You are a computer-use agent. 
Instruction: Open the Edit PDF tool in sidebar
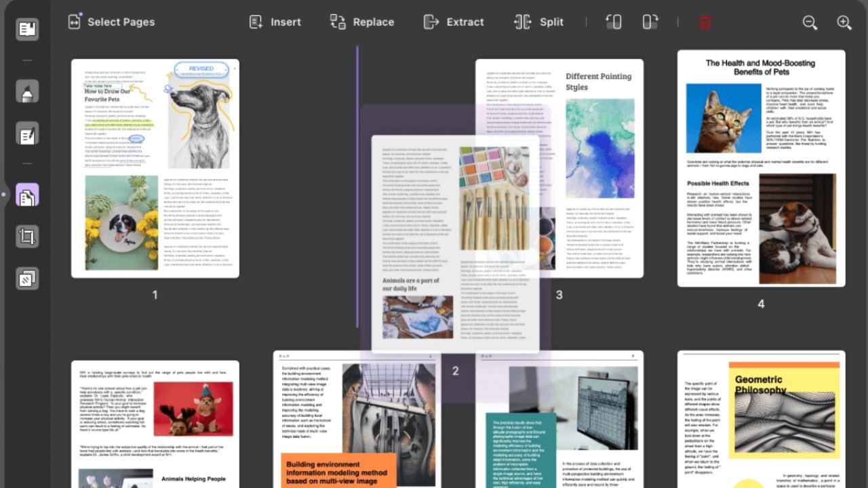(27, 134)
